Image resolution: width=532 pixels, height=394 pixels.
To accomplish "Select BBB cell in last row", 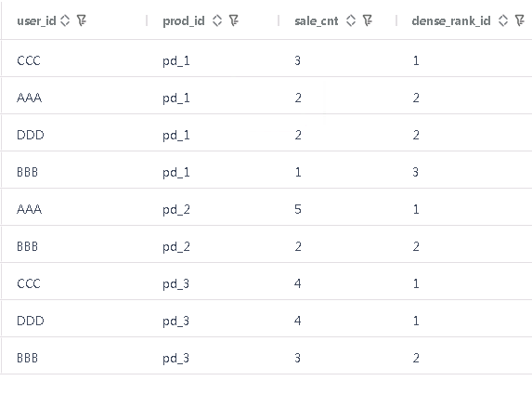I will coord(28,358).
